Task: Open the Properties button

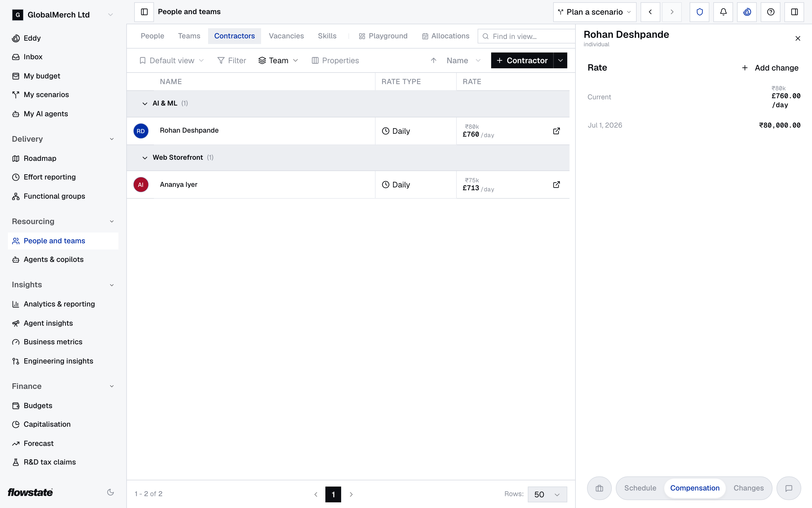Action: point(335,60)
